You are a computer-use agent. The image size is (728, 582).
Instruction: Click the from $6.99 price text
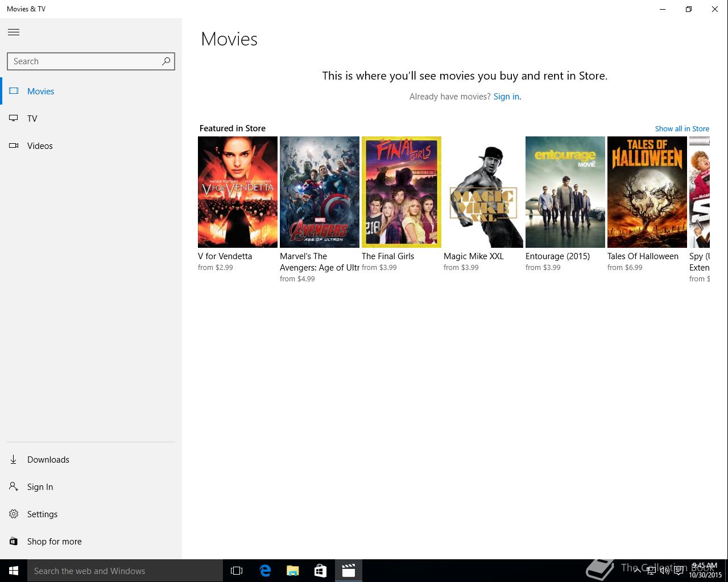coord(625,268)
